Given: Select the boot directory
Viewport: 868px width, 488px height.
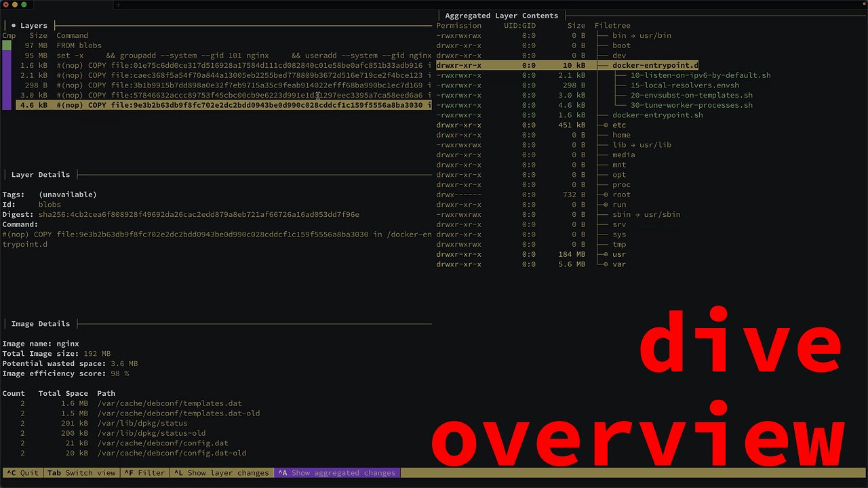Looking at the screenshot, I should (x=621, y=45).
